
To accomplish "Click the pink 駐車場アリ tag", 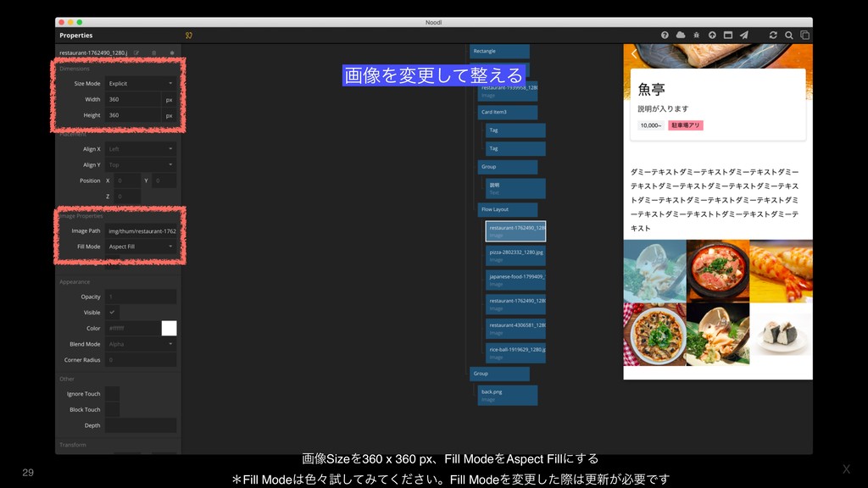I will click(x=685, y=125).
